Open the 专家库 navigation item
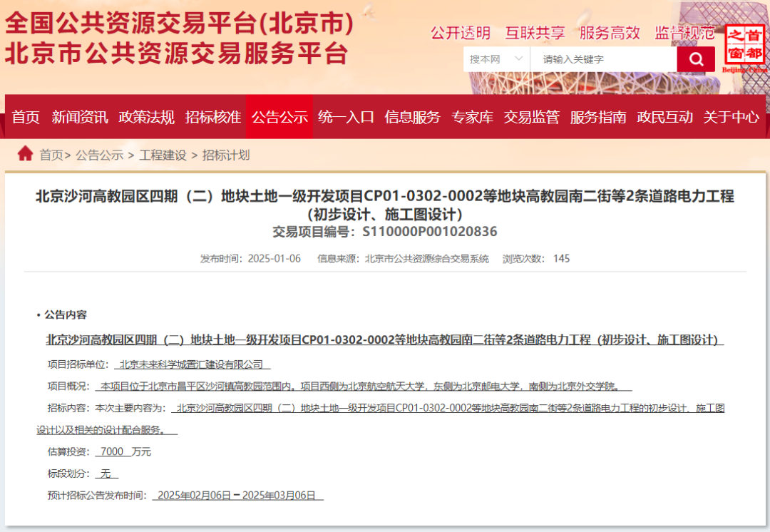The height and width of the screenshot is (532, 770). (x=472, y=117)
